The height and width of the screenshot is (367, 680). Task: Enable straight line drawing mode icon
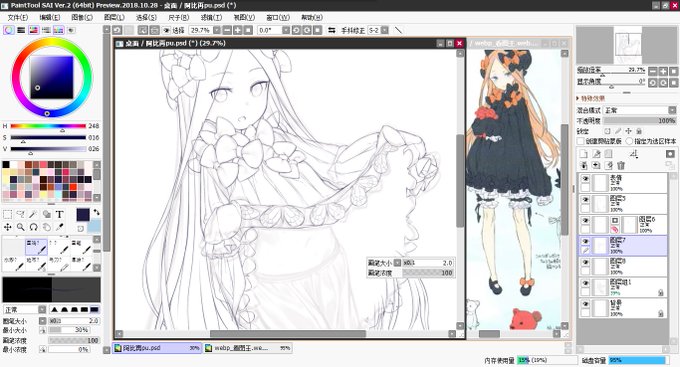pyautogui.click(x=398, y=30)
